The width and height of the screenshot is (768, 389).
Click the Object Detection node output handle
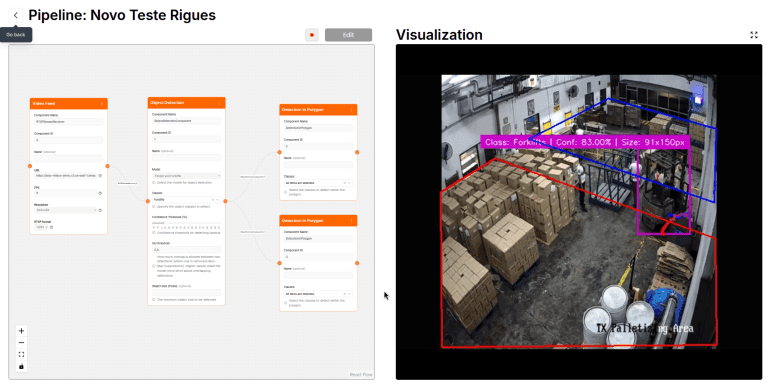click(225, 201)
